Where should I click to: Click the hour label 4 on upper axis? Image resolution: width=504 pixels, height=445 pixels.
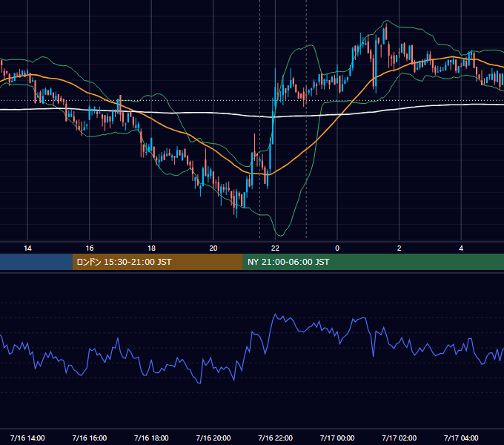tap(461, 248)
